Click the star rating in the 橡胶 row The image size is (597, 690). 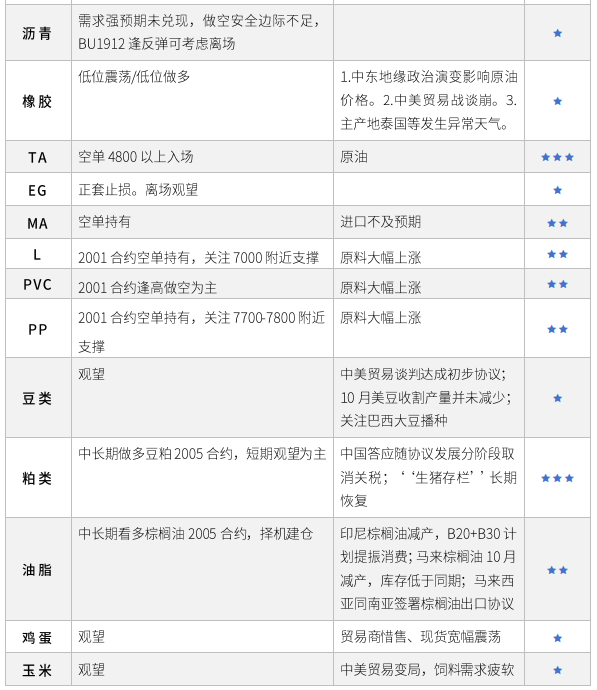coord(557,101)
